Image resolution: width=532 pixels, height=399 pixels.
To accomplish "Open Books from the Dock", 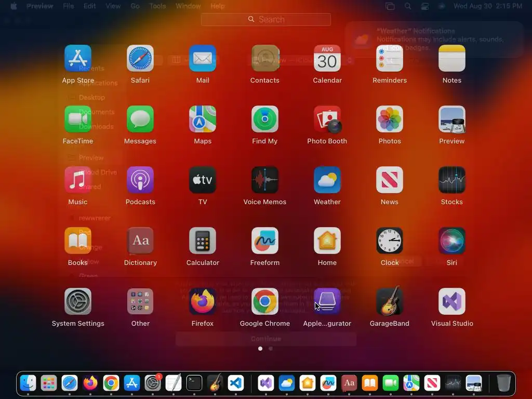I will click(370, 383).
